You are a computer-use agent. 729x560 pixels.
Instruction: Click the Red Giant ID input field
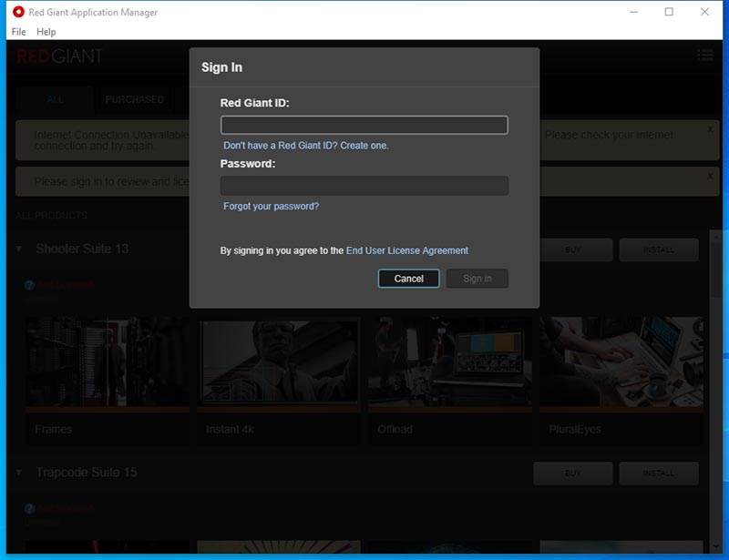(364, 125)
